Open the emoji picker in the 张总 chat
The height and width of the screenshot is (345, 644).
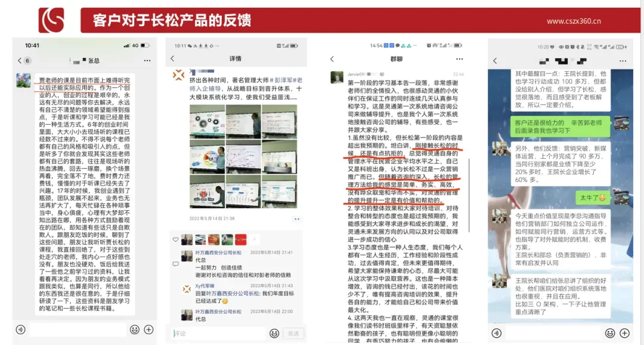(x=134, y=329)
